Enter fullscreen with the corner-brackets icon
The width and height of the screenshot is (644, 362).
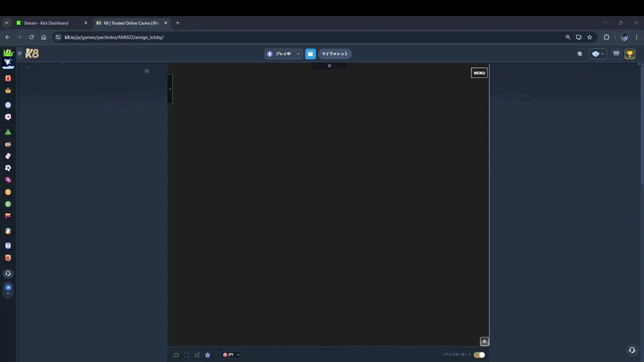click(187, 355)
